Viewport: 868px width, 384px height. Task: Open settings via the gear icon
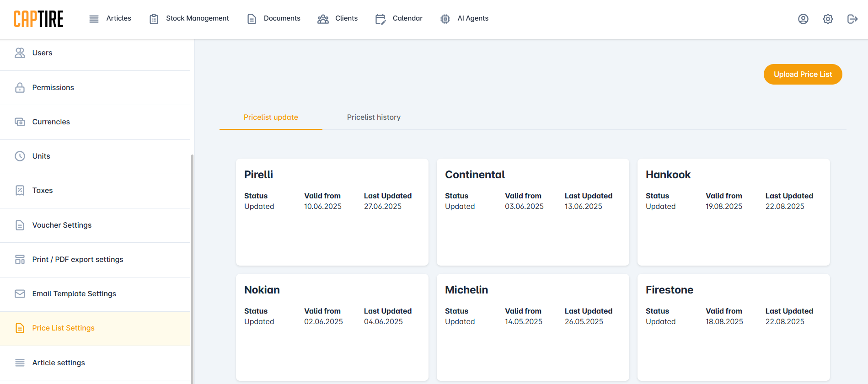click(828, 19)
